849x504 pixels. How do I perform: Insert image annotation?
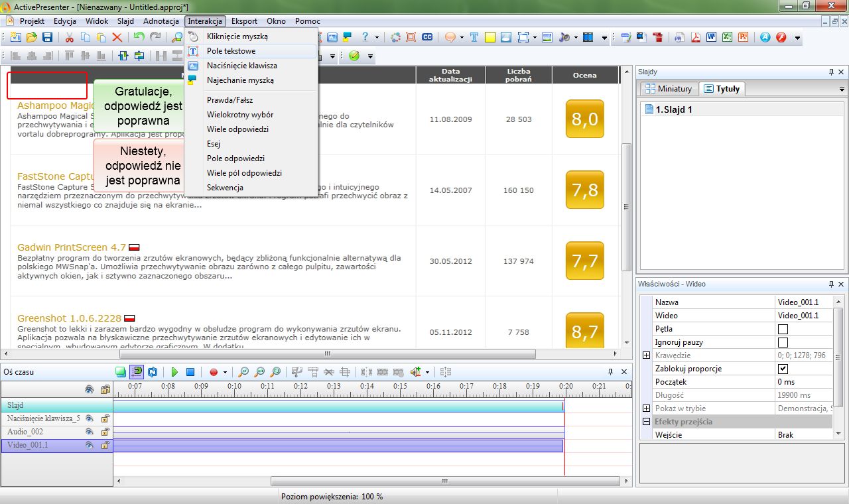(547, 38)
